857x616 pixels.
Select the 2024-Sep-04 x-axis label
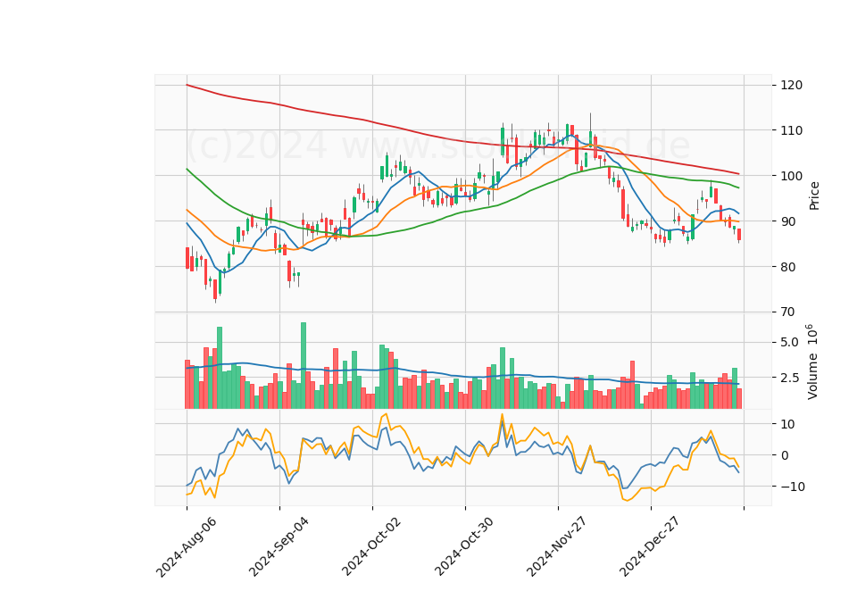(x=279, y=546)
